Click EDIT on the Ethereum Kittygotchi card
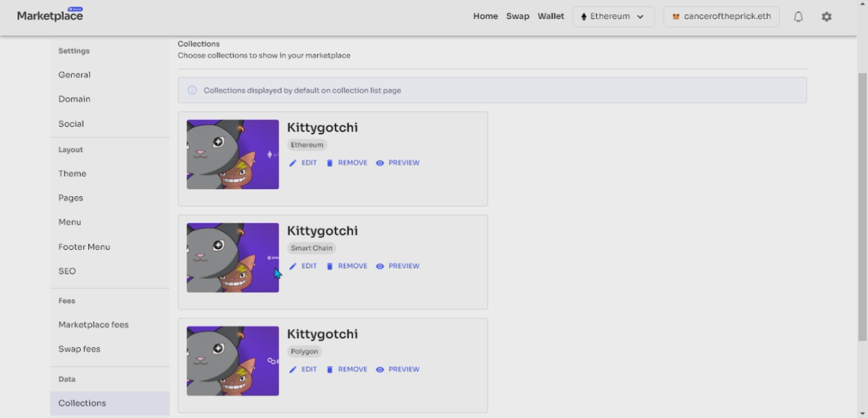The image size is (868, 418). point(303,163)
